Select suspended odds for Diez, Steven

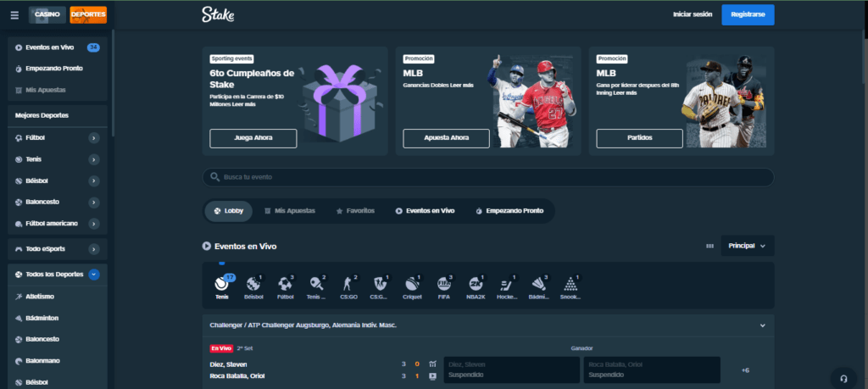tap(511, 370)
